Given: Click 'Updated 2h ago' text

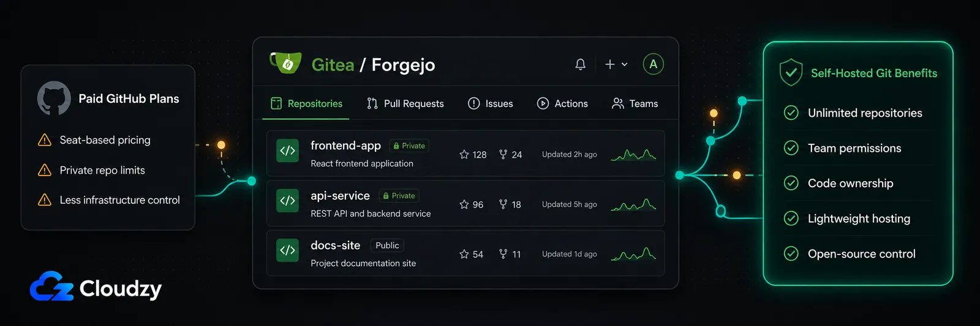Looking at the screenshot, I should [x=569, y=155].
